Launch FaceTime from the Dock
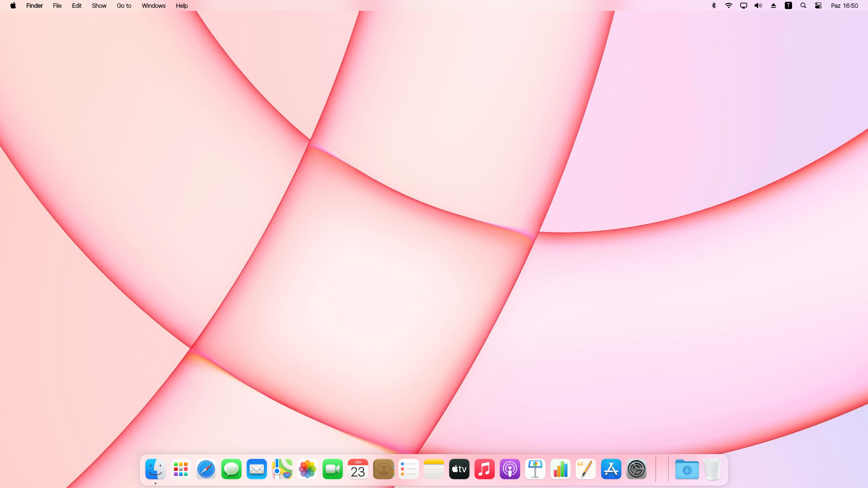Image resolution: width=868 pixels, height=488 pixels. (333, 469)
